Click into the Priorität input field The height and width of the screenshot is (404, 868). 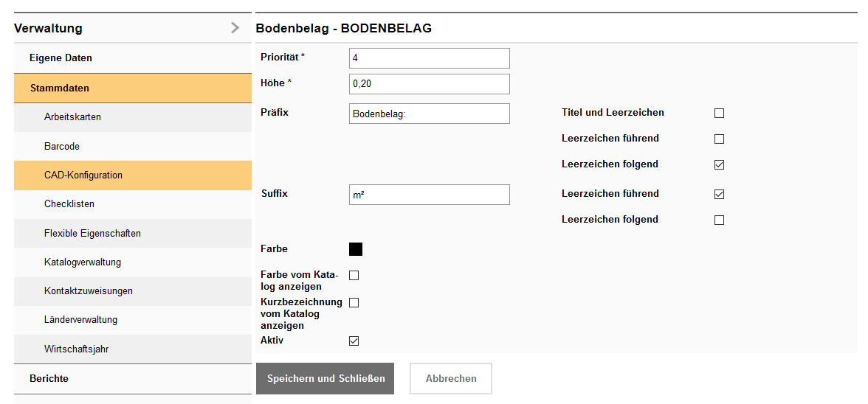[x=429, y=58]
